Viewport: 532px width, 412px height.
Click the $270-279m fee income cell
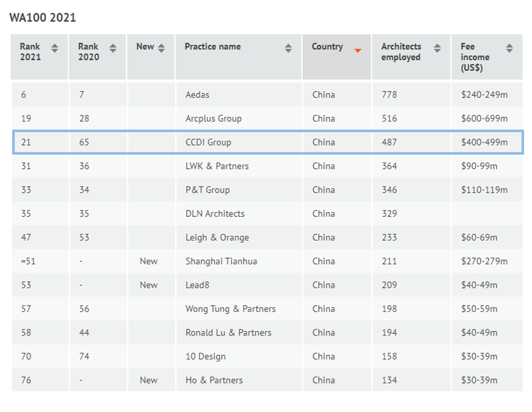484,261
